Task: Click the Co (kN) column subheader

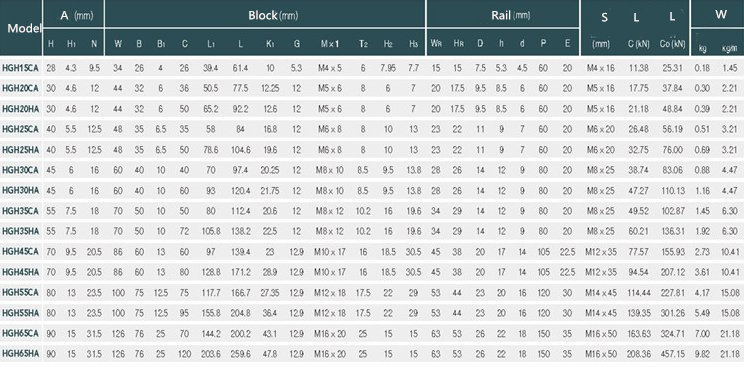Action: tap(672, 44)
